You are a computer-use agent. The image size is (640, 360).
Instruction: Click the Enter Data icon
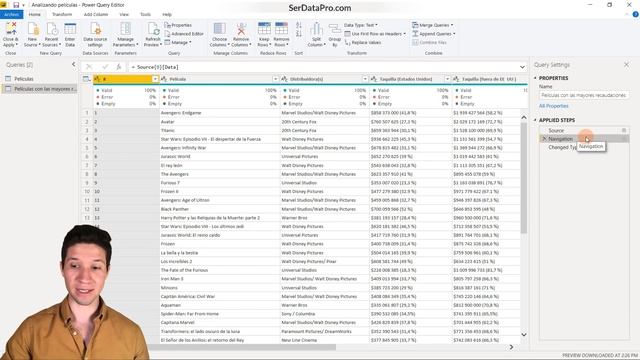coord(70,34)
